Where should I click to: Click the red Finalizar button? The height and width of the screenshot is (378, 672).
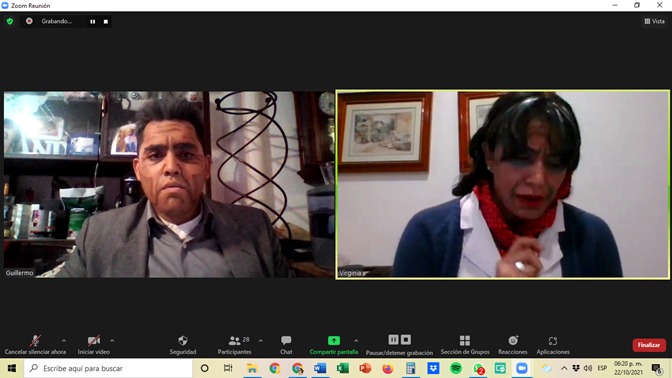(x=649, y=345)
